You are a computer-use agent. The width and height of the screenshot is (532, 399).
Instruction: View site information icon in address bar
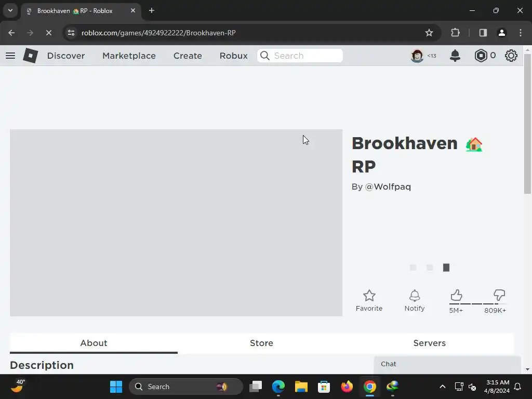point(71,33)
